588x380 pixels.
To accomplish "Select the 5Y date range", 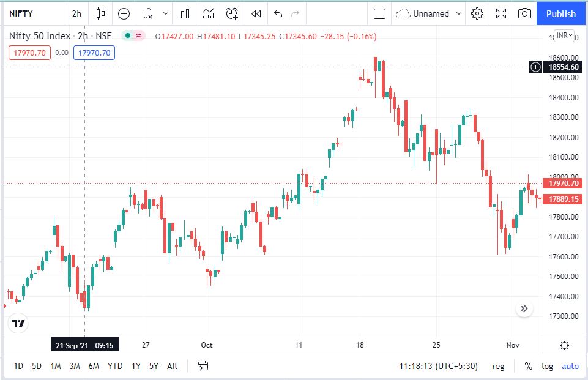I will coord(154,366).
